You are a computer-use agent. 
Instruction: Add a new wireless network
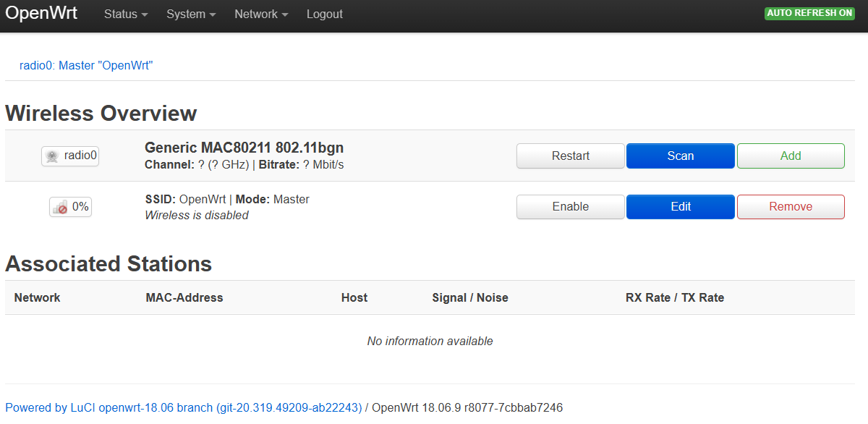791,156
